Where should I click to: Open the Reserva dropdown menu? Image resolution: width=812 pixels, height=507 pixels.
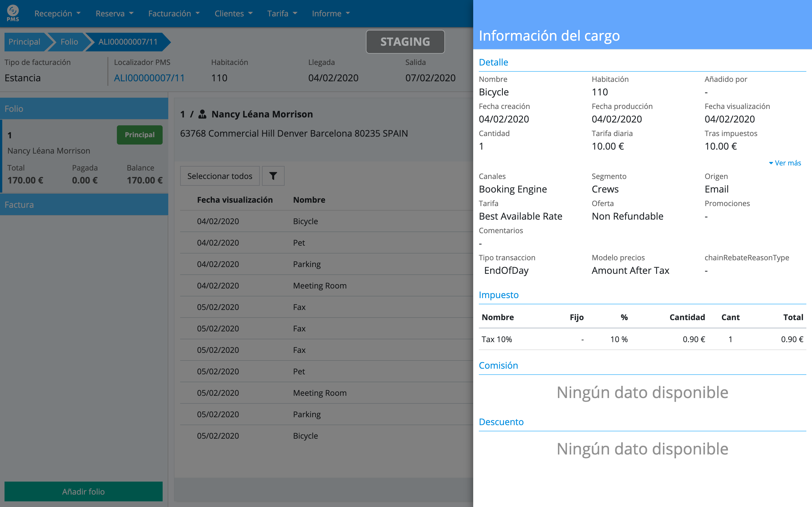[114, 14]
